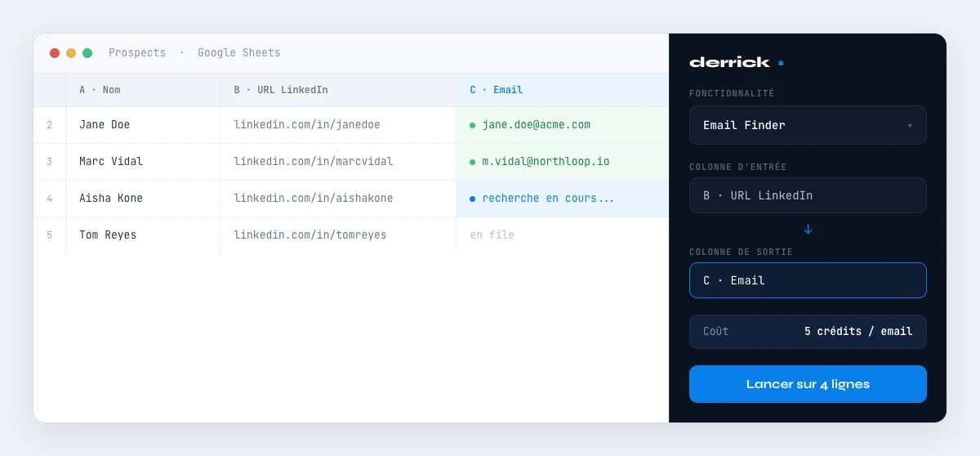The height and width of the screenshot is (456, 980).
Task: Select row number 3 header
Action: coord(50,162)
